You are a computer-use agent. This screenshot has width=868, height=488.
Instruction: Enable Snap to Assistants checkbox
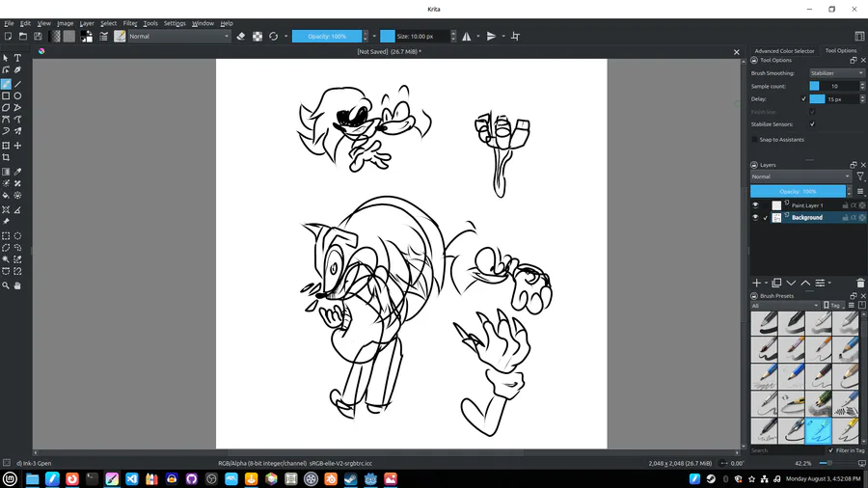click(754, 140)
